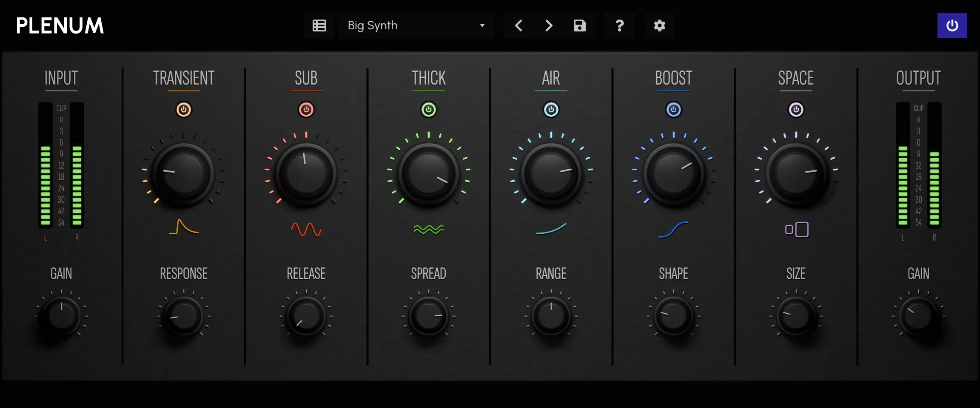980x408 pixels.
Task: Click the Transient Response knob
Action: (x=184, y=316)
